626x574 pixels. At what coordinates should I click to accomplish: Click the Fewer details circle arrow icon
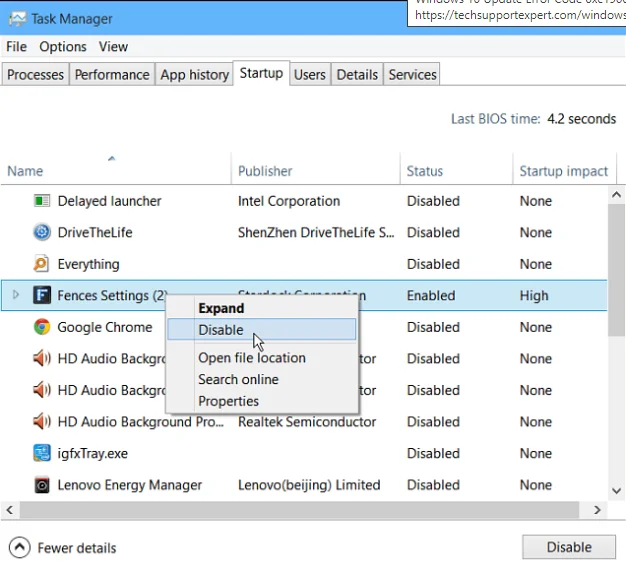[20, 548]
